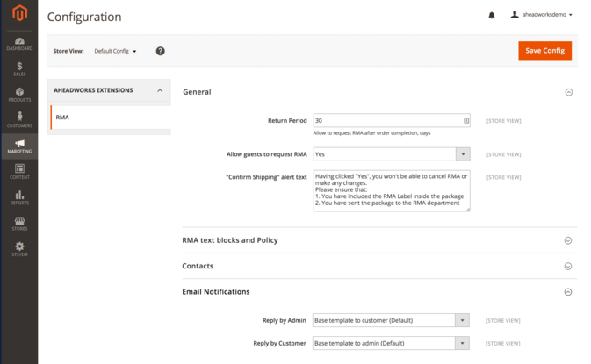
Task: Open the Reports sidebar icon
Action: (x=18, y=197)
